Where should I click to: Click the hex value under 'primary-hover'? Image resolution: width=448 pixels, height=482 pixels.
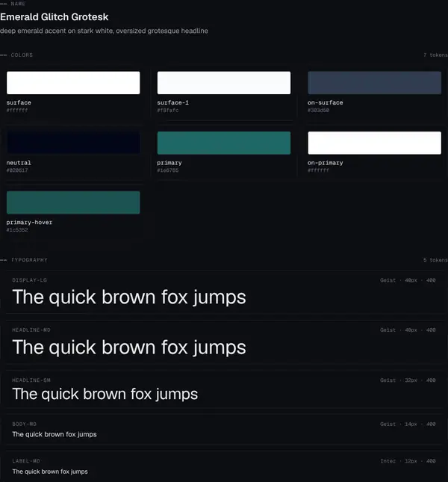tap(17, 229)
